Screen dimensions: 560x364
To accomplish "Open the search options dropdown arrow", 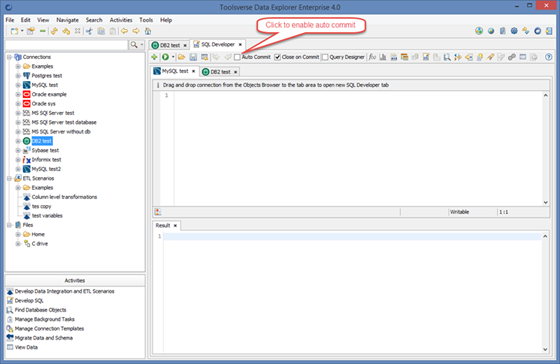I will (x=141, y=45).
